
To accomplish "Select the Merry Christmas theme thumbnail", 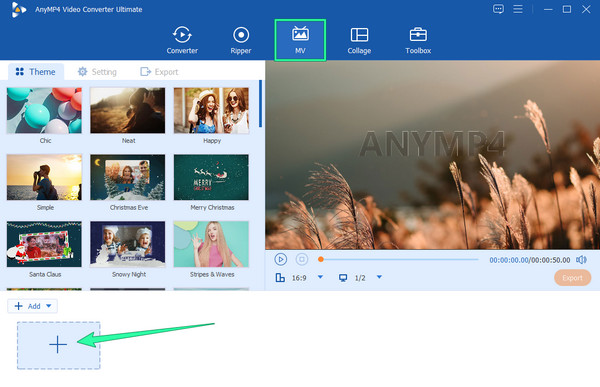I will pos(211,177).
